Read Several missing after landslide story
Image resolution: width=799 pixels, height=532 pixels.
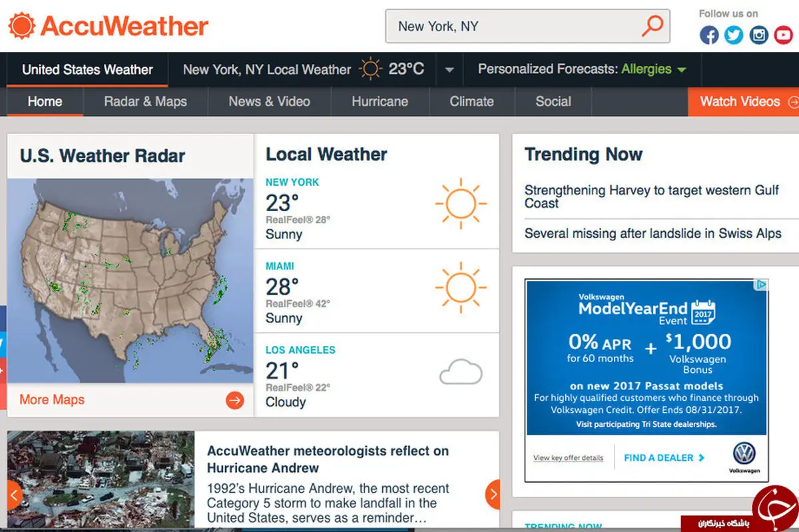click(653, 234)
